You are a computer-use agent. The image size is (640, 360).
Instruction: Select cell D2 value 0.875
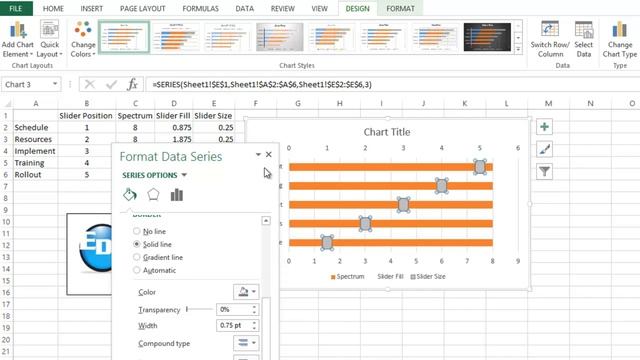173,127
